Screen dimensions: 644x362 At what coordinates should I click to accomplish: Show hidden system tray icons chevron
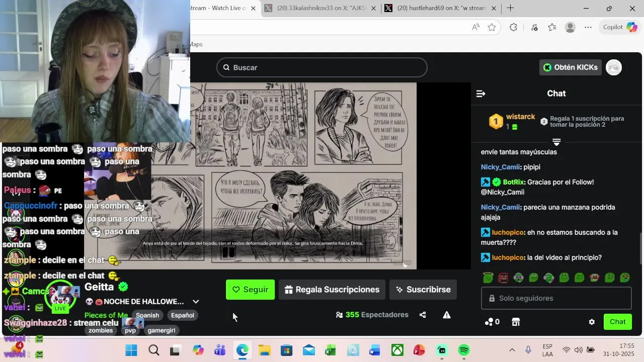pyautogui.click(x=512, y=350)
